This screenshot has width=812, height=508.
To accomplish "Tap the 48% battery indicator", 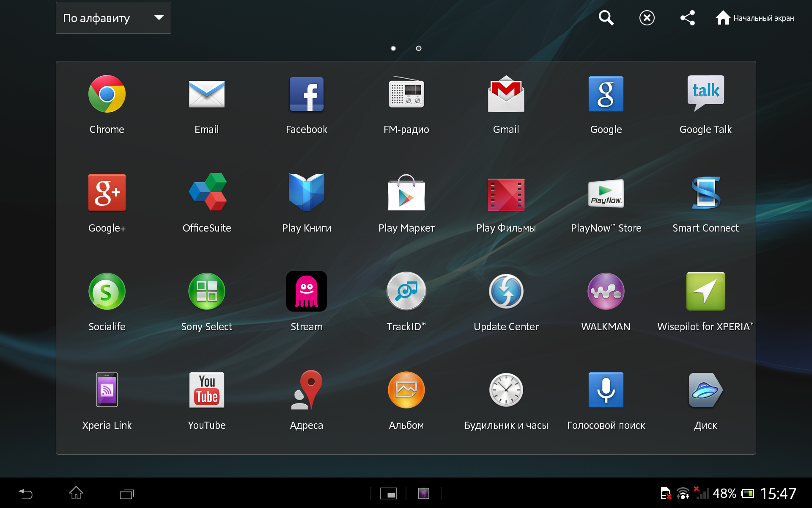I will tap(733, 494).
